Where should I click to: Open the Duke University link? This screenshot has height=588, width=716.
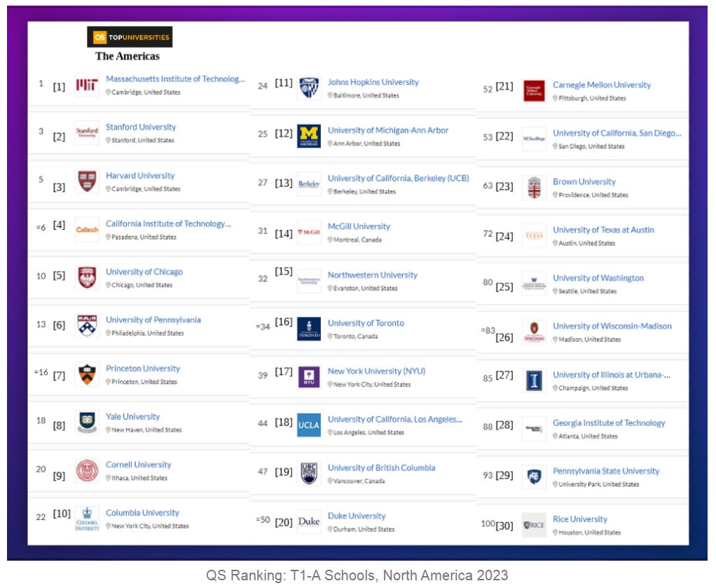pos(357,516)
